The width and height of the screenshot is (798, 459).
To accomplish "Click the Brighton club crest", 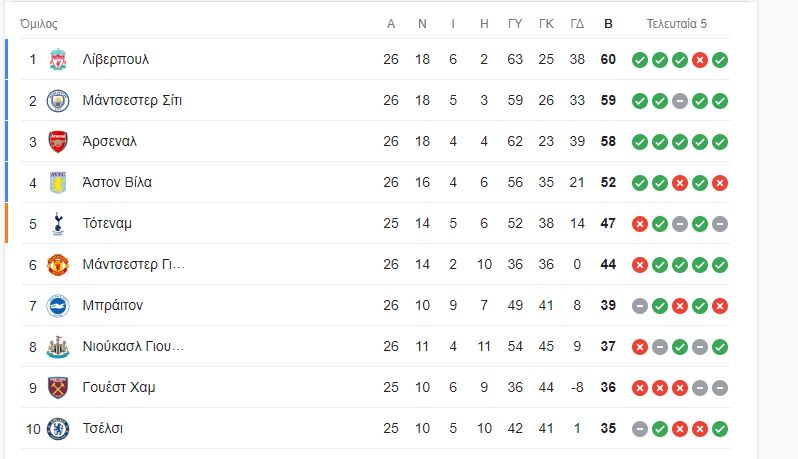I will point(57,306).
